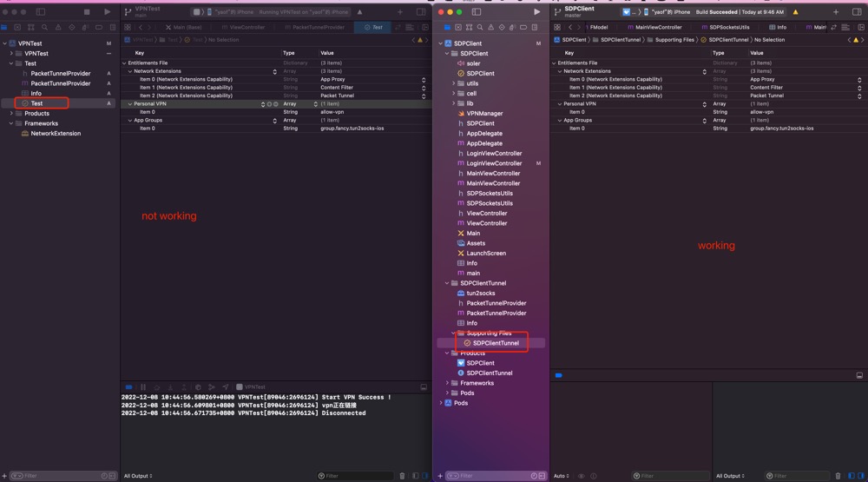Clear the console with the trash icon
This screenshot has height=482, width=868.
tap(402, 476)
